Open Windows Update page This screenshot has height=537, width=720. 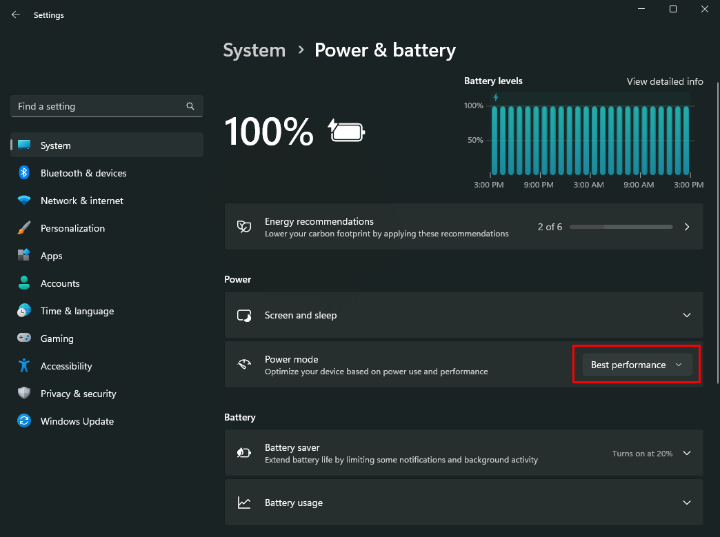pos(107,421)
